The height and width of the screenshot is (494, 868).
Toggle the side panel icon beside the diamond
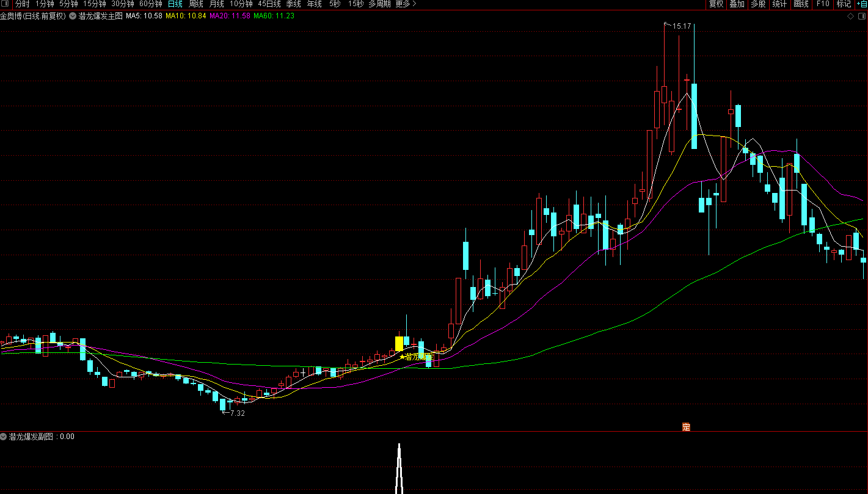[861, 16]
